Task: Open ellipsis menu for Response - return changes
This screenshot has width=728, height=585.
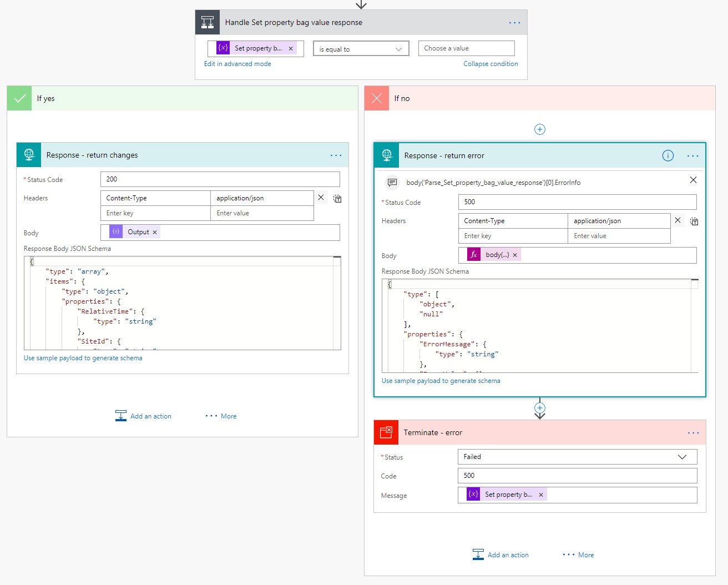Action: 336,155
